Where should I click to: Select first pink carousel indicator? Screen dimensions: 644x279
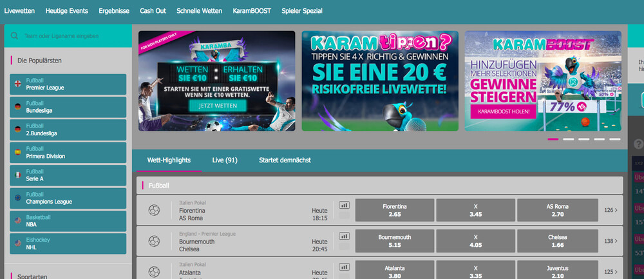553,139
